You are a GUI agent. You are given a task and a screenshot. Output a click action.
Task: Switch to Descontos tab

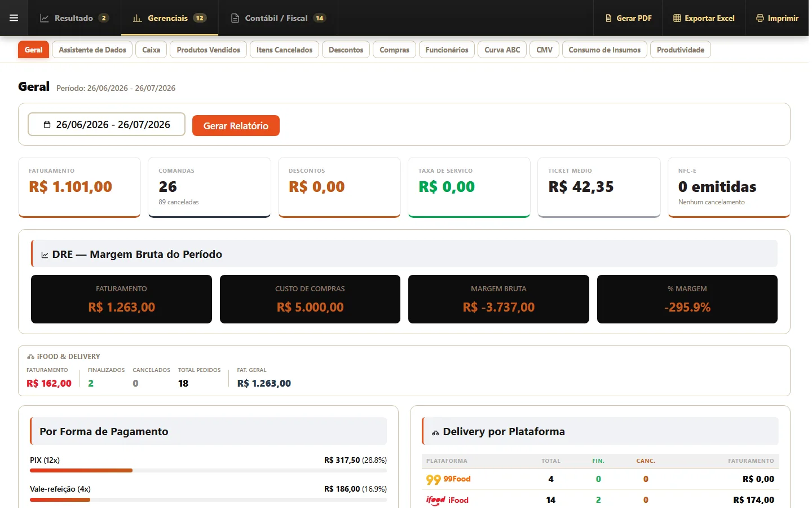coord(346,50)
